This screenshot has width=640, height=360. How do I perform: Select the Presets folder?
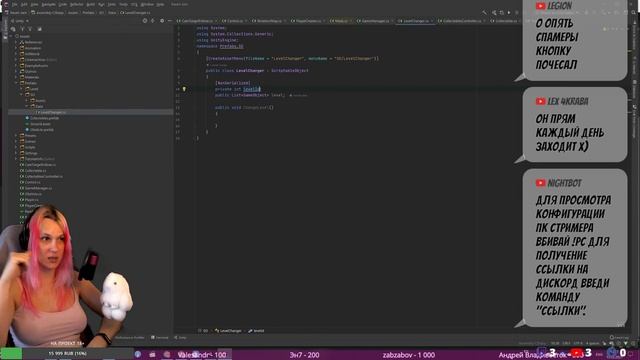point(28,136)
